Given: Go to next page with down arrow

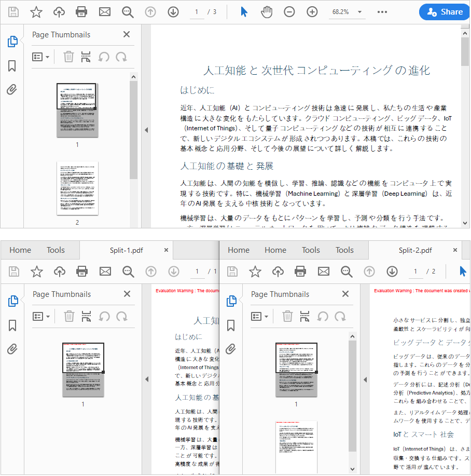Looking at the screenshot, I should pyautogui.click(x=173, y=11).
